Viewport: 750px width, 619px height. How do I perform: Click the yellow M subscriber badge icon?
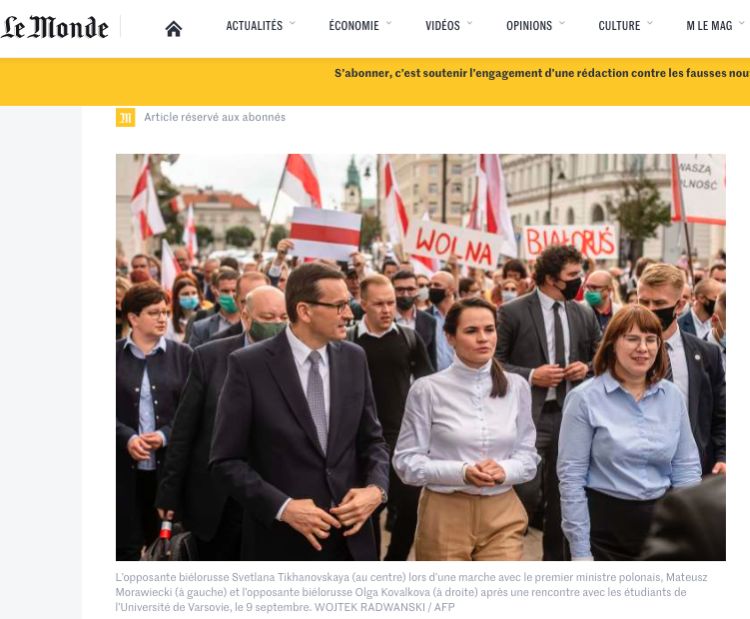(x=125, y=118)
